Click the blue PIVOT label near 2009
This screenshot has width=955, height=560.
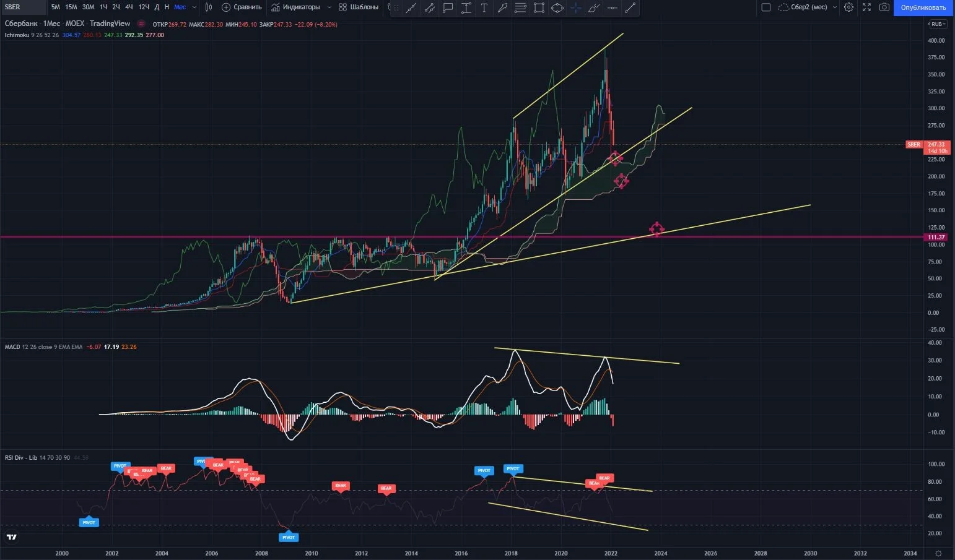pos(289,537)
